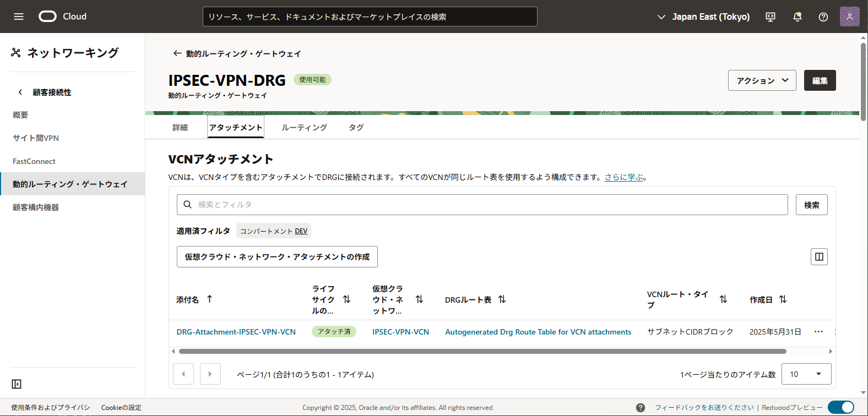Screen dimensions: 868x416
Task: Open Cookieの設定 footer link
Action: (x=121, y=408)
